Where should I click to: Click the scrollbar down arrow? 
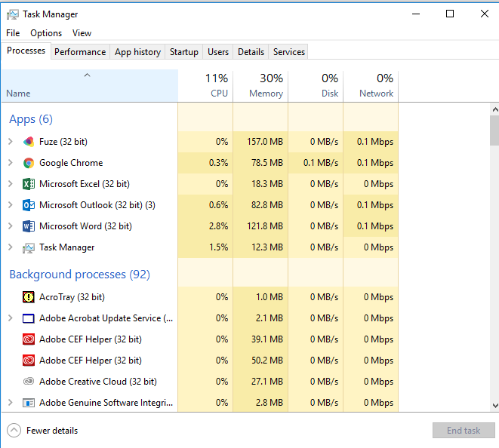tap(495, 406)
